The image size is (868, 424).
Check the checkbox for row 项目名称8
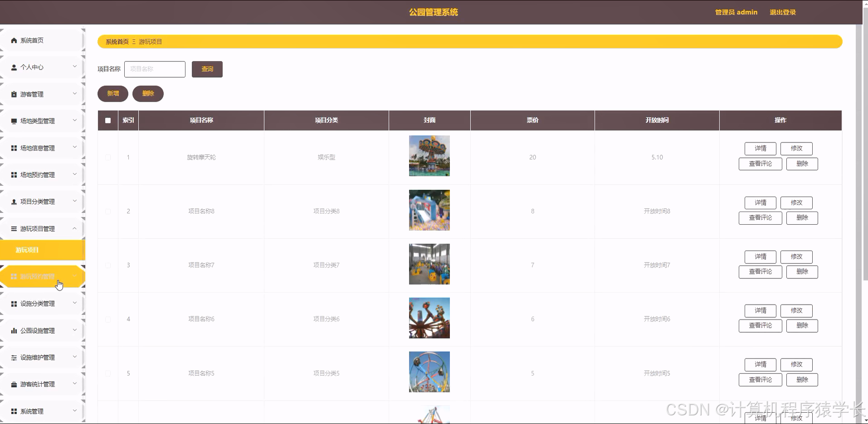click(x=108, y=212)
